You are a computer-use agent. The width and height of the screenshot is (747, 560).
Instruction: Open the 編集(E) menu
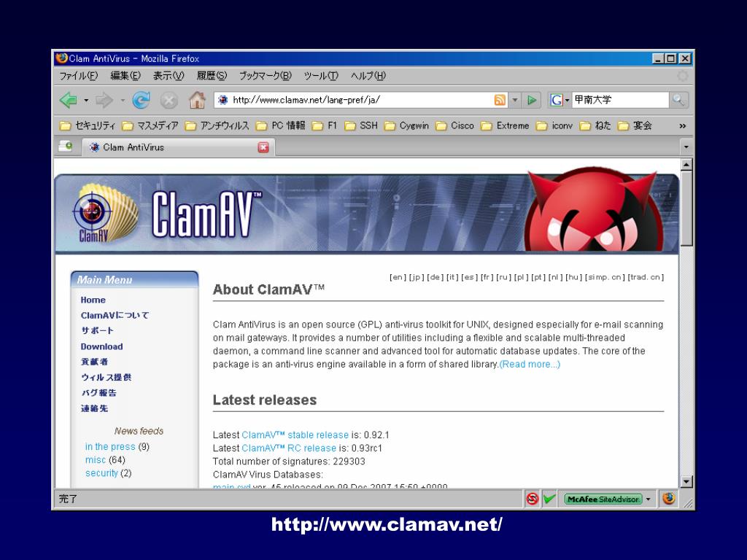click(x=125, y=76)
